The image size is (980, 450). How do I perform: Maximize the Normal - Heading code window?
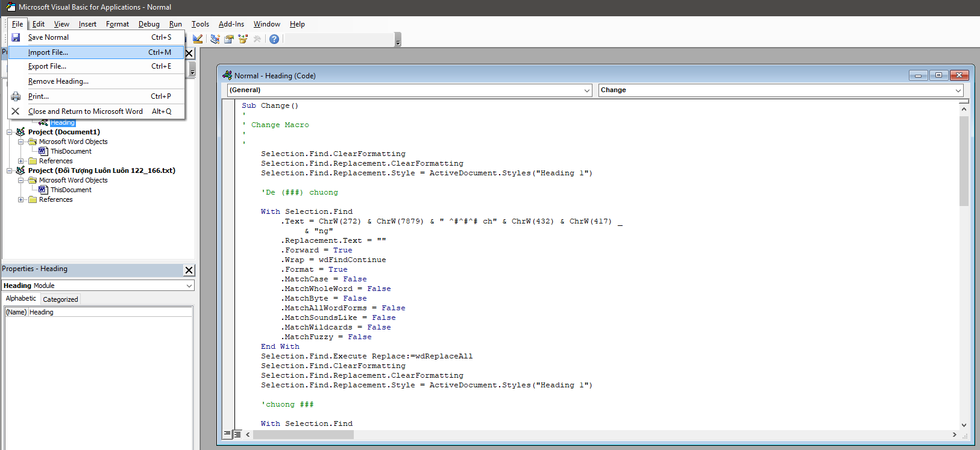[938, 75]
